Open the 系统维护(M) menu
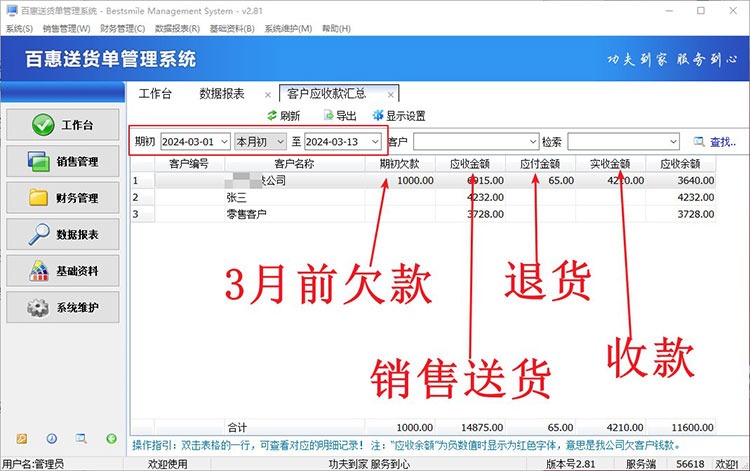The height and width of the screenshot is (471, 750). (288, 29)
